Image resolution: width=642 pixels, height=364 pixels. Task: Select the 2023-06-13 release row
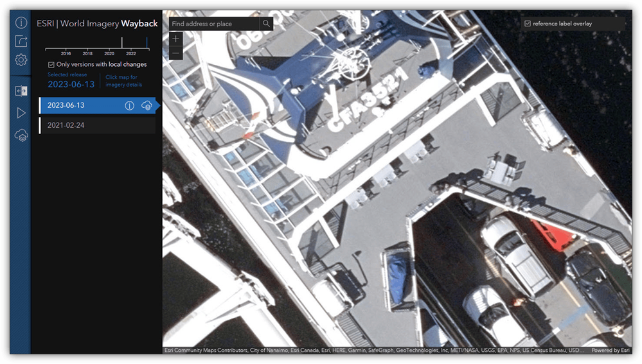(98, 105)
